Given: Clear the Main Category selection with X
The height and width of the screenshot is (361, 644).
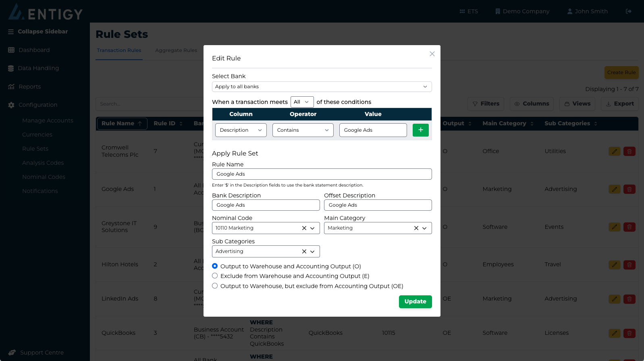Looking at the screenshot, I should pos(416,228).
